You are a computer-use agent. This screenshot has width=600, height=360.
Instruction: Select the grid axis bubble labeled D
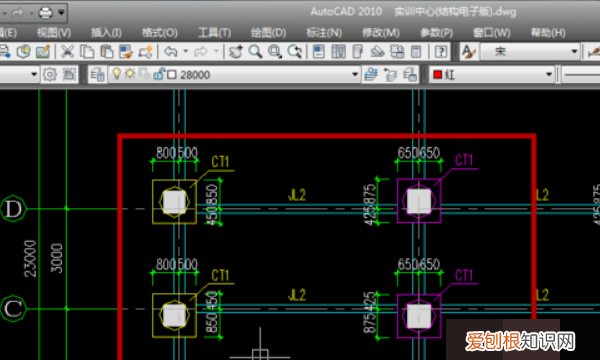13,209
